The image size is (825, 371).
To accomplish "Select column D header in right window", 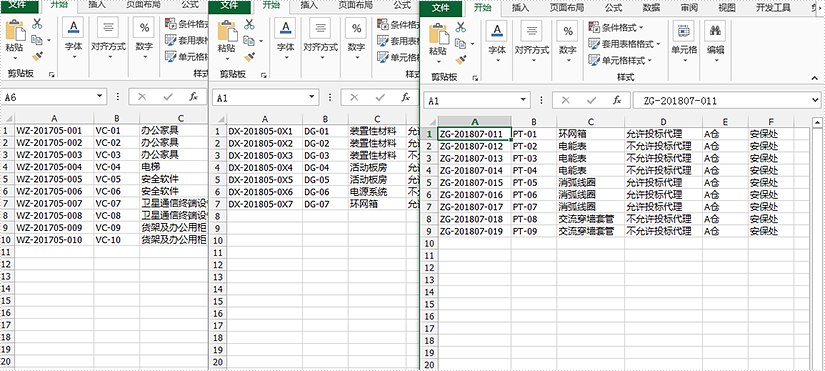I will (x=663, y=121).
